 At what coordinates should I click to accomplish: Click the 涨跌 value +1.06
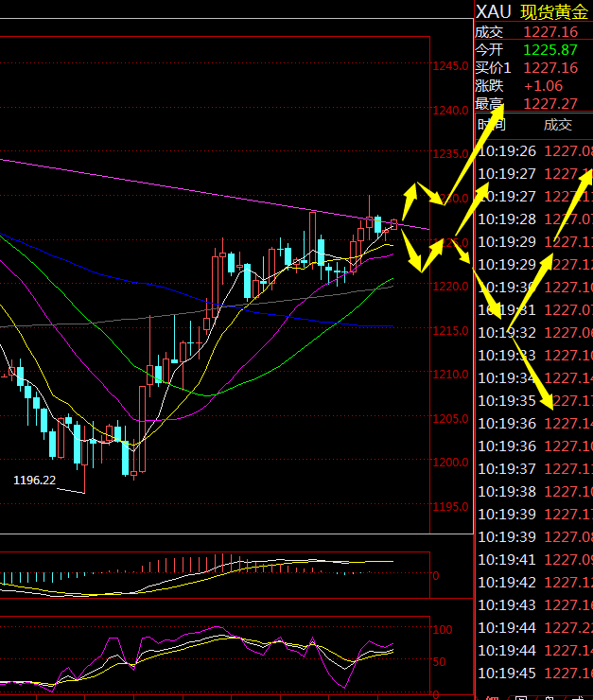[x=543, y=86]
